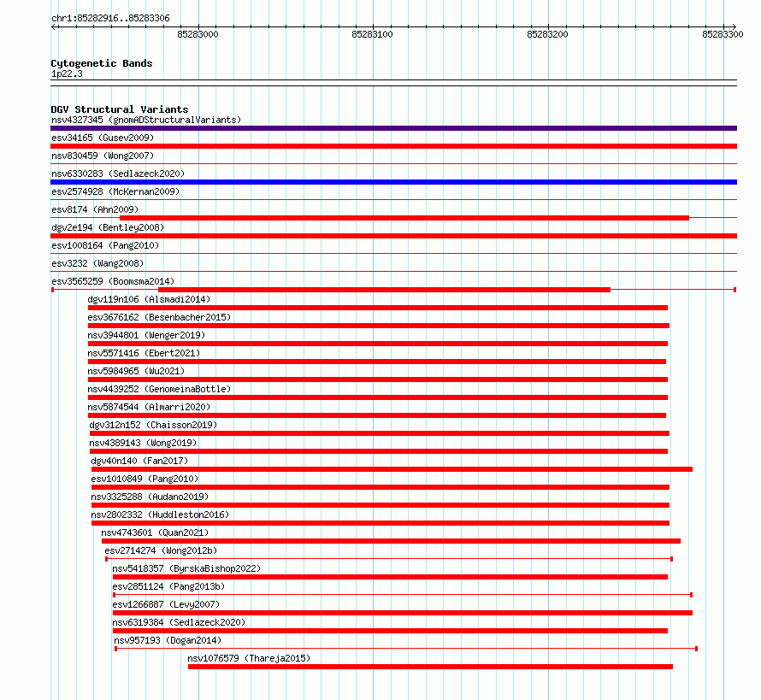Click esv2574928 (McKernan2009) label
The width and height of the screenshot is (761, 700).
115,191
